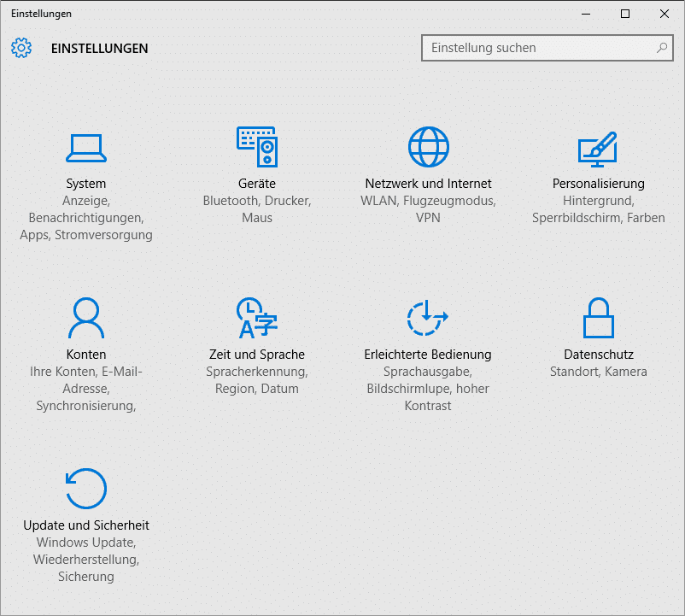Click the text 'Wiederherstellung,'

tap(86, 560)
